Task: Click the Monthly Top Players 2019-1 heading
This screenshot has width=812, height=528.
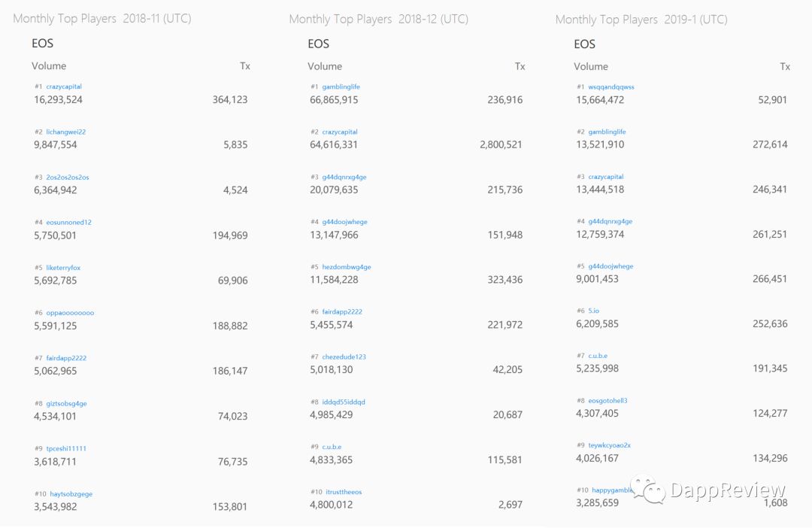Action: [641, 20]
